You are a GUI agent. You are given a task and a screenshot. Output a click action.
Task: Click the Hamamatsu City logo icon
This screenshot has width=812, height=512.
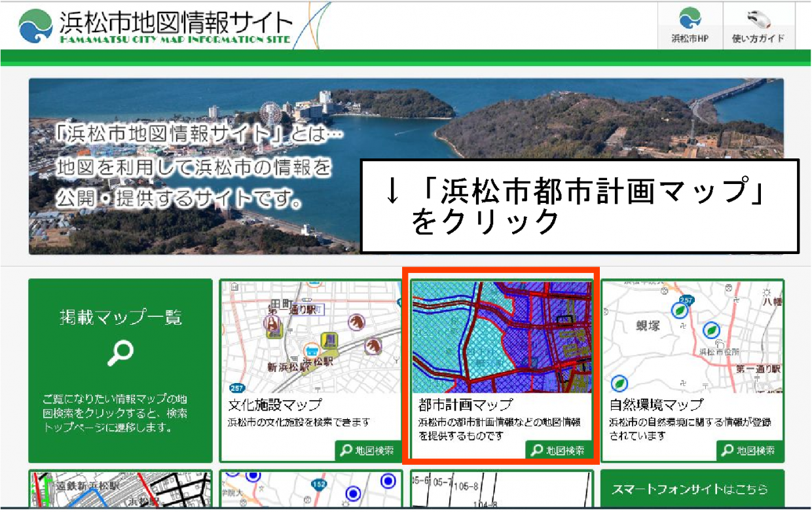click(36, 25)
